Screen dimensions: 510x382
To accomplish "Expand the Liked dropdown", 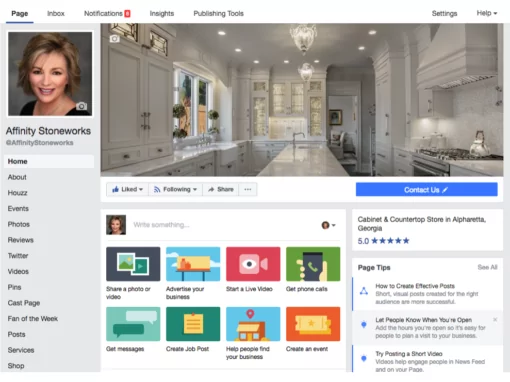I will pyautogui.click(x=127, y=189).
